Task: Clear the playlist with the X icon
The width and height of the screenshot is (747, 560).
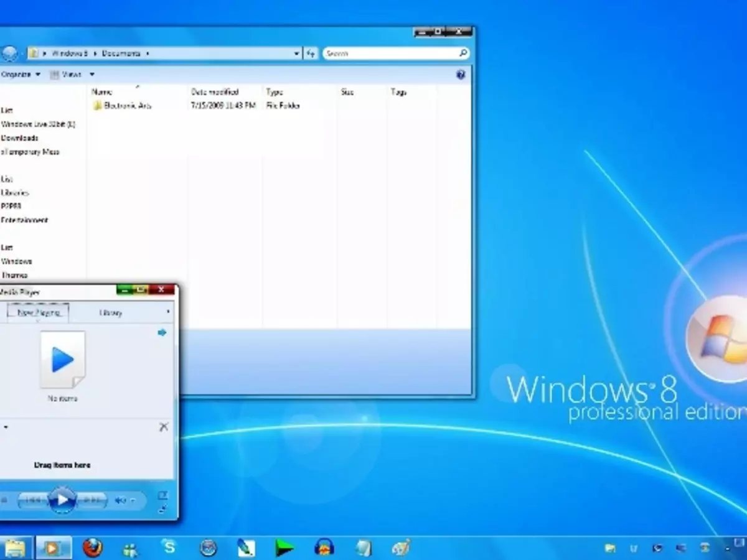Action: point(164,427)
